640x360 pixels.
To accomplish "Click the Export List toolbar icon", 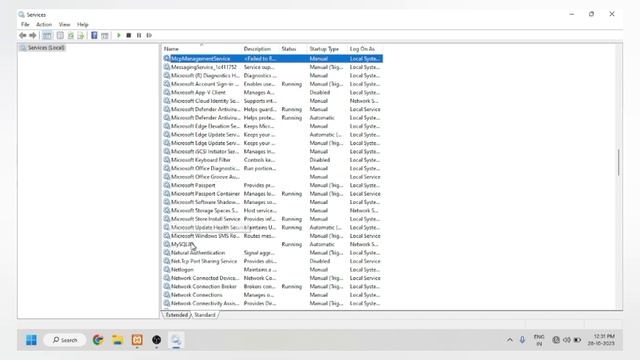I will tap(81, 36).
